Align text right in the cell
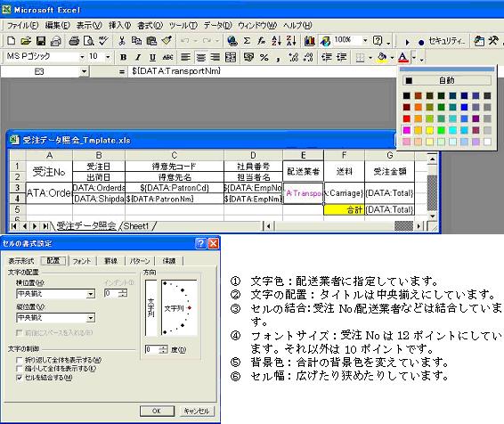The height and width of the screenshot is (424, 504). click(215, 58)
